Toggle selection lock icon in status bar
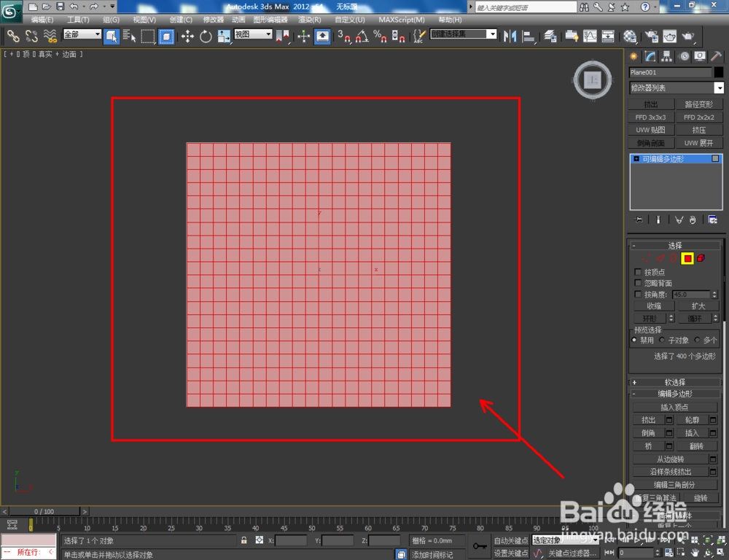 [244, 540]
